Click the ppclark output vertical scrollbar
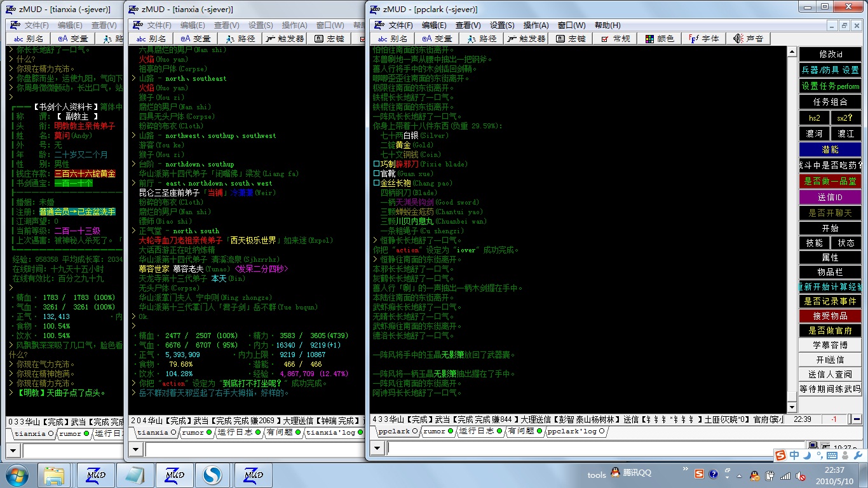Image resolution: width=868 pixels, height=488 pixels. (791, 229)
